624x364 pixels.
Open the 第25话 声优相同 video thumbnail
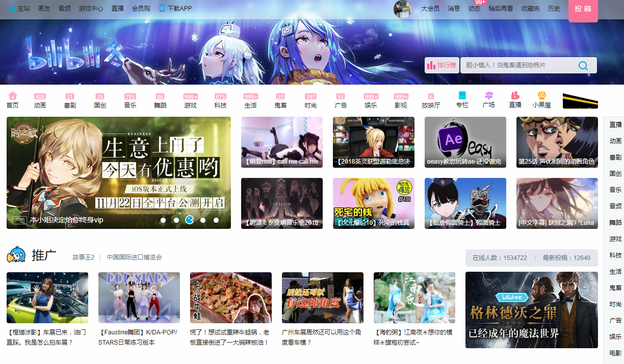coord(557,142)
